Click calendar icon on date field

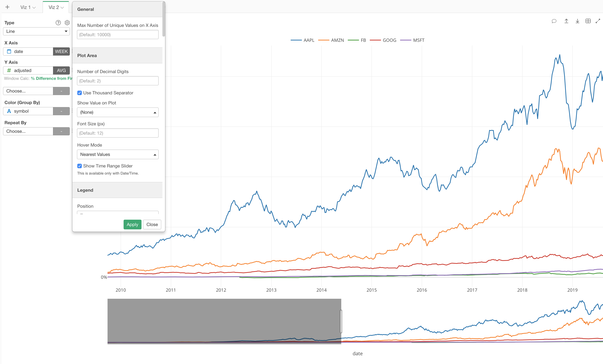(9, 51)
